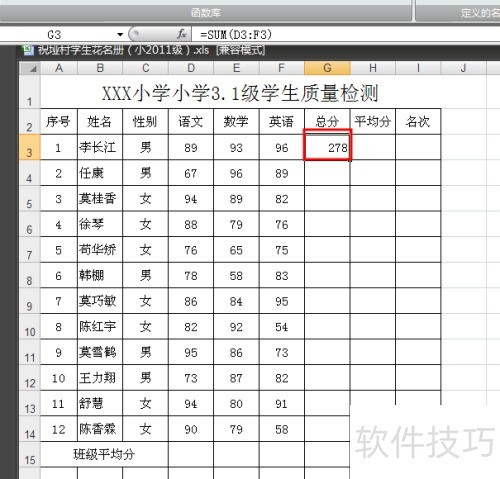Click the name cell 苟华娇
This screenshot has width=500, height=479.
point(100,250)
